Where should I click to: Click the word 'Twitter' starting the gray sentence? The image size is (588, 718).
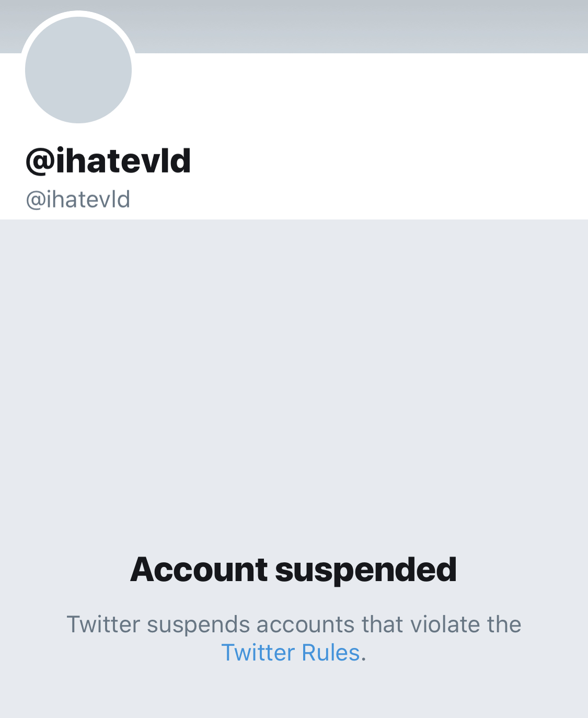[103, 624]
